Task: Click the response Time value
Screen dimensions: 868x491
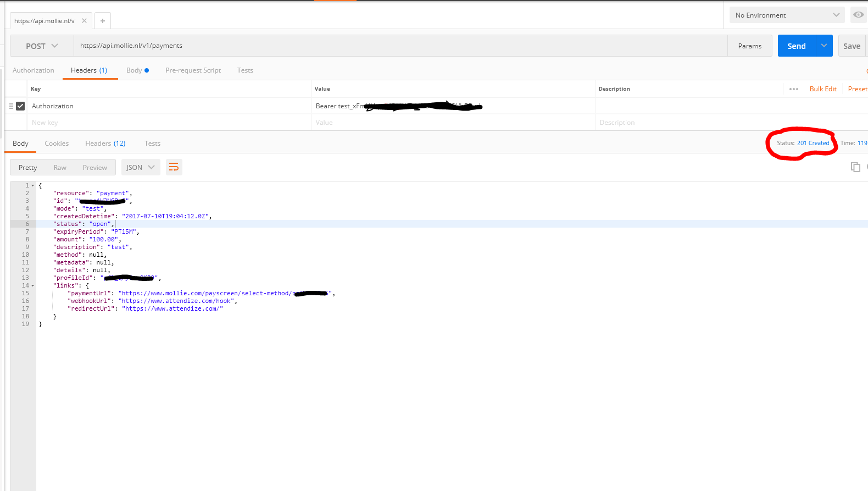Action: coord(862,143)
